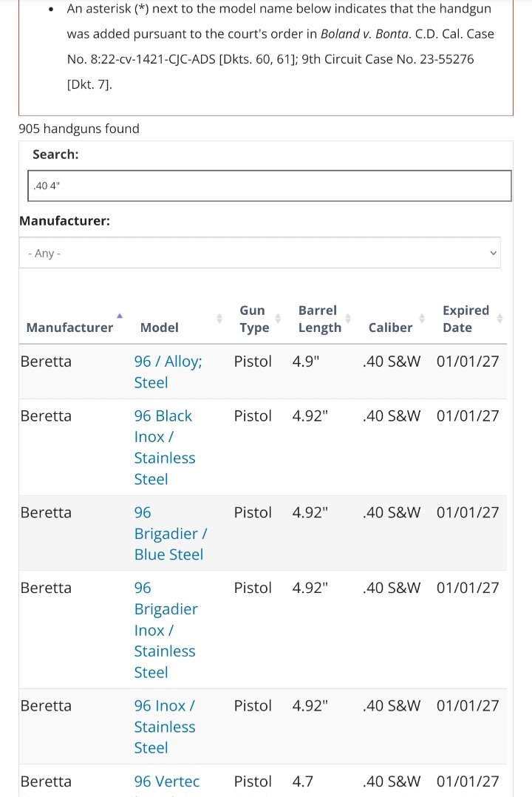Click the Model column header label
This screenshot has width=532, height=797.
point(160,327)
